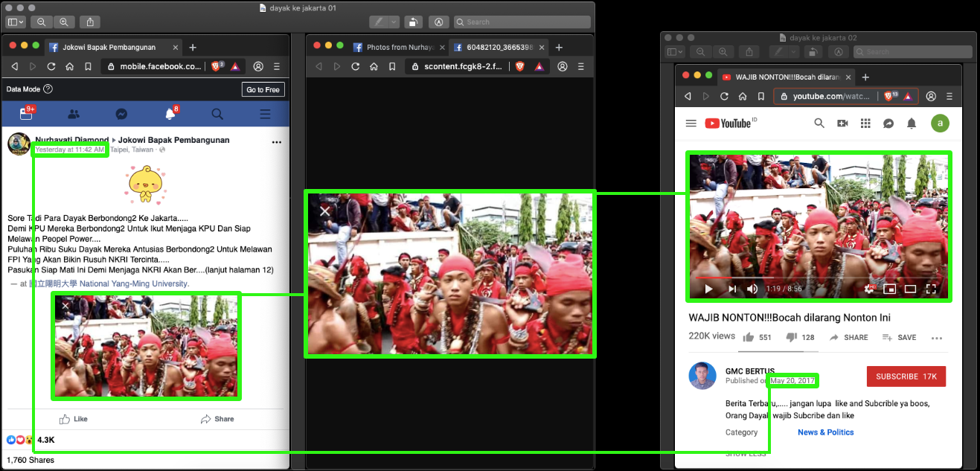Open the News & Politics category link
This screenshot has height=471, width=980.
[x=825, y=432]
